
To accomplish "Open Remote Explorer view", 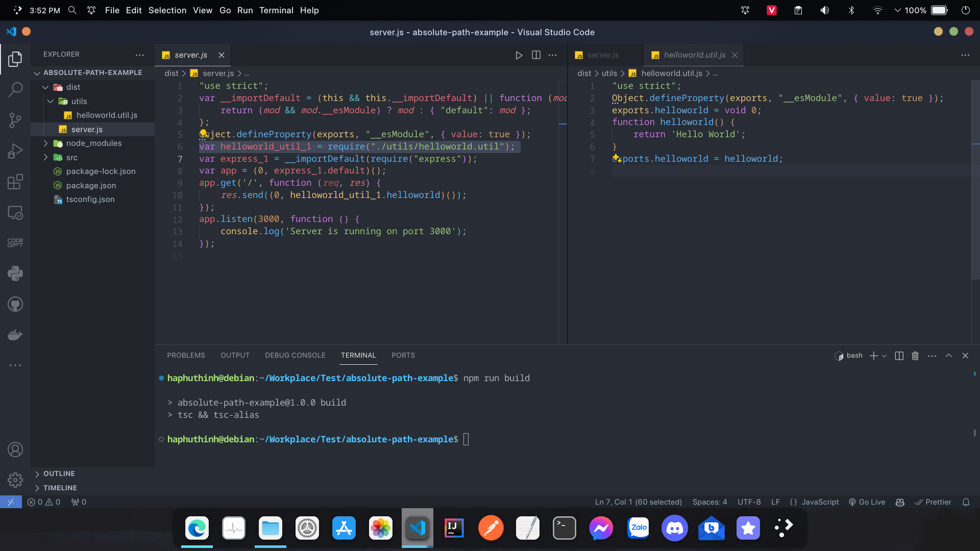I will point(15,212).
